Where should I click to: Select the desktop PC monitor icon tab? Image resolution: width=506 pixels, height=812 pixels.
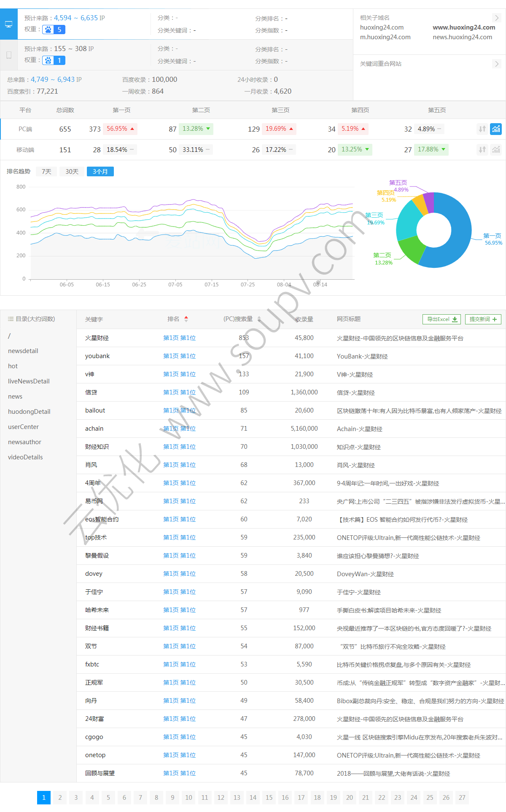[8, 24]
